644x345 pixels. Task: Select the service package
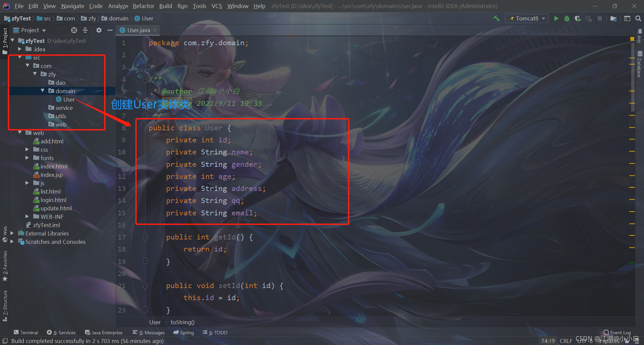61,108
